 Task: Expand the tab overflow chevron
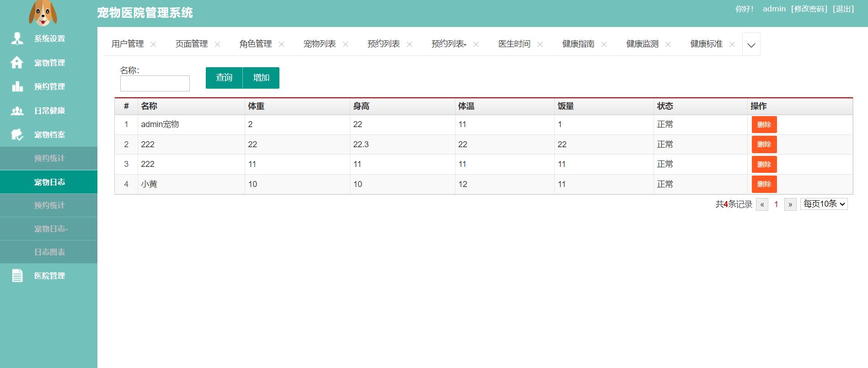pos(751,44)
